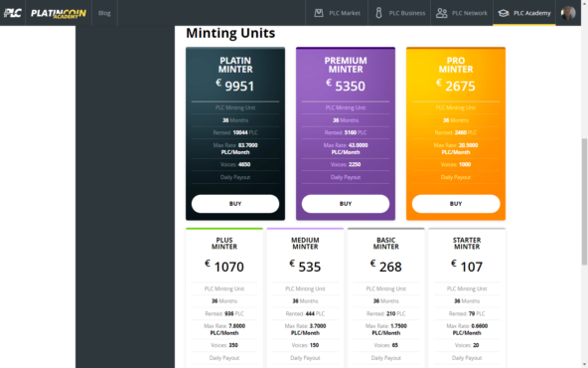Image resolution: width=588 pixels, height=368 pixels.
Task: Click Voices: 1000 text
Action: point(456,164)
